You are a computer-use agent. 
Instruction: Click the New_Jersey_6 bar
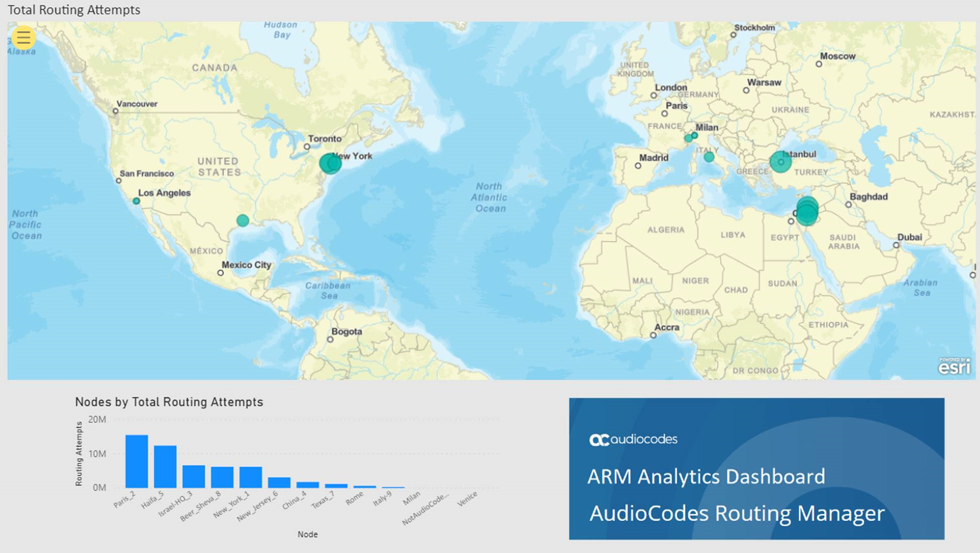279,482
